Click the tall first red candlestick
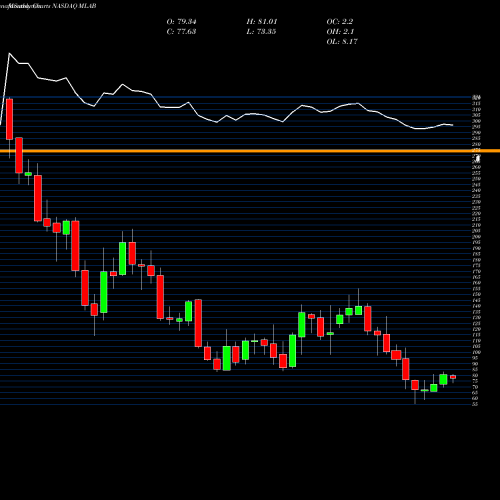 point(9,119)
